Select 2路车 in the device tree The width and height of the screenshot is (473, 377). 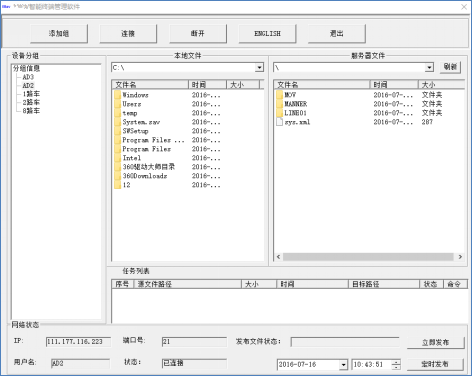(x=31, y=102)
